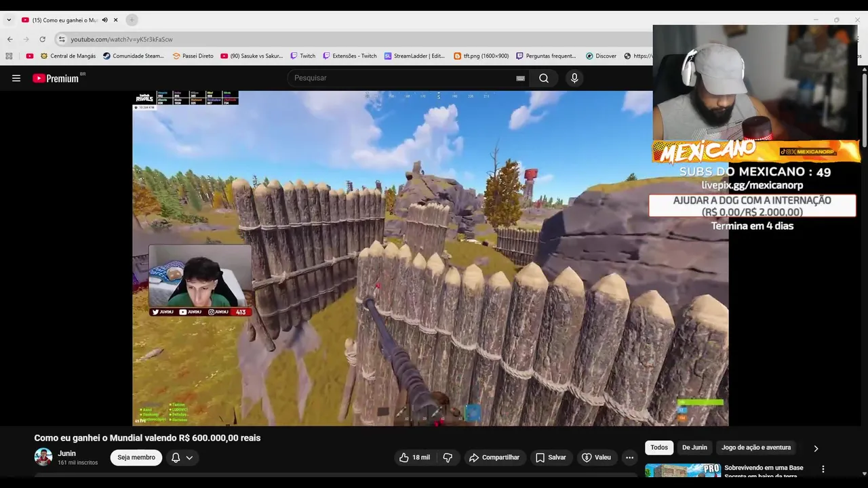This screenshot has width=868, height=488.
Task: Select Jogo de ação e aventura chip
Action: 756,447
